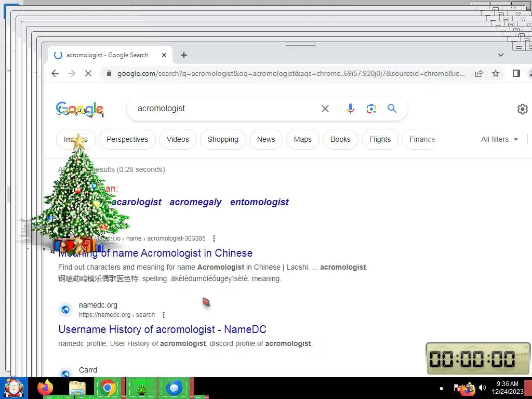Open more options for the laoshi.io result

214,238
